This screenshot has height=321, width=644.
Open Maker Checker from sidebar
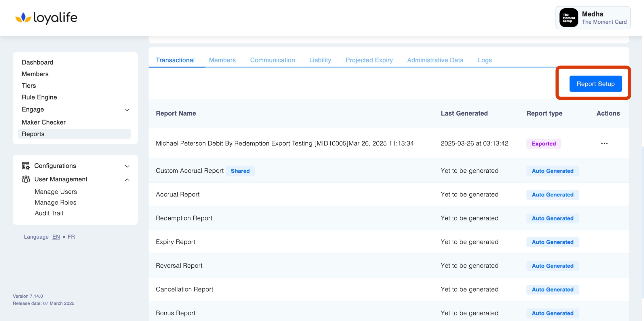tap(43, 122)
